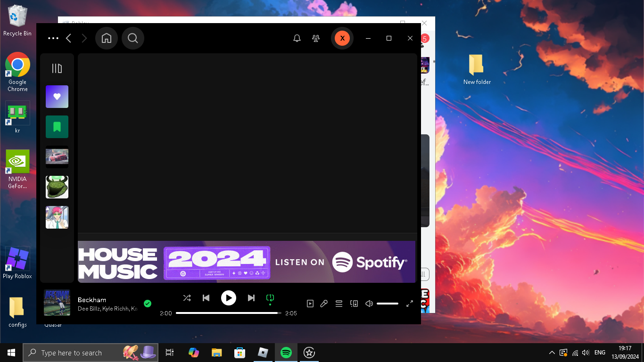Select the Google Chrome desktop shortcut
644x362 pixels.
click(17, 72)
